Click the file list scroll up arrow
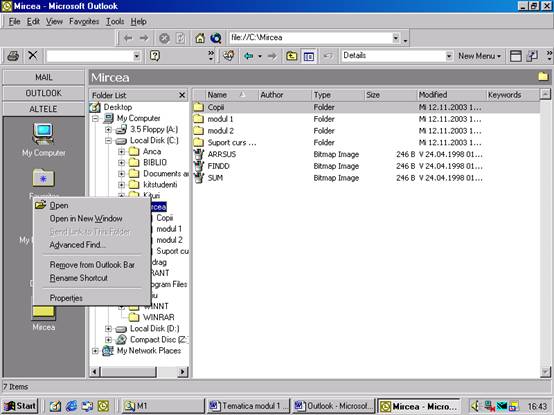Image resolution: width=554 pixels, height=415 pixels. 545,94
